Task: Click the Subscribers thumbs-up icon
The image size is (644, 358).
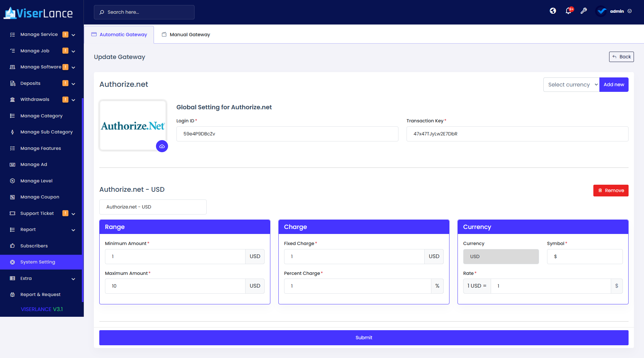Action: (x=12, y=246)
